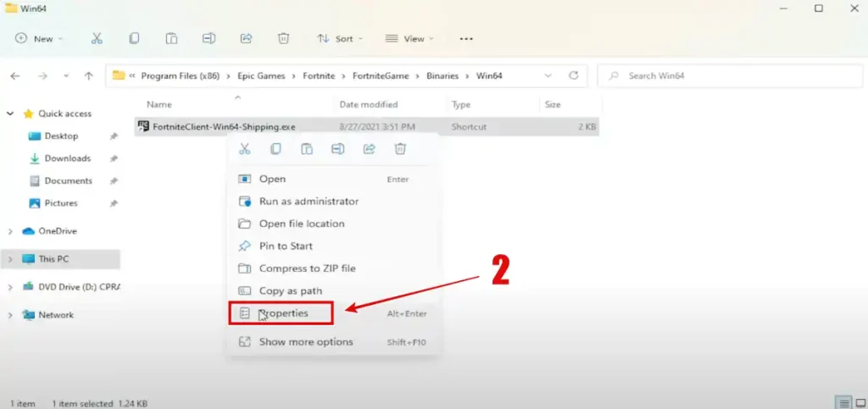
Task: Open the New dropdown menu
Action: pos(39,39)
